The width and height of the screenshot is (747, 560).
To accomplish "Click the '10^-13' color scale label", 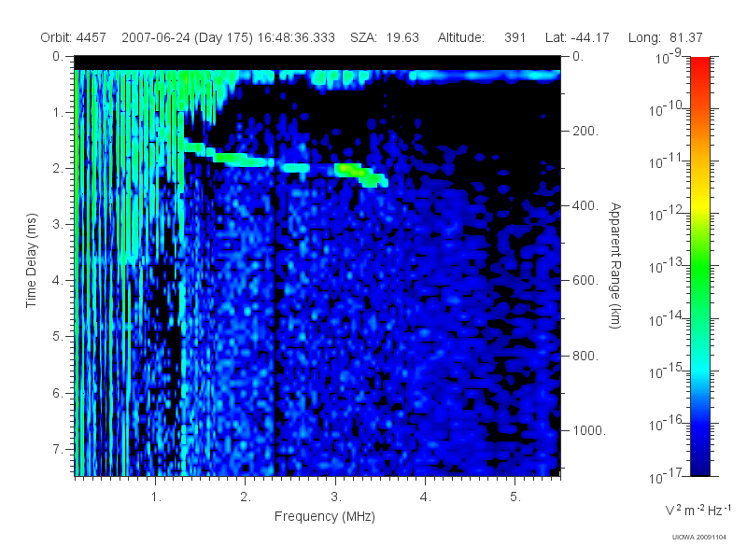I will click(666, 266).
